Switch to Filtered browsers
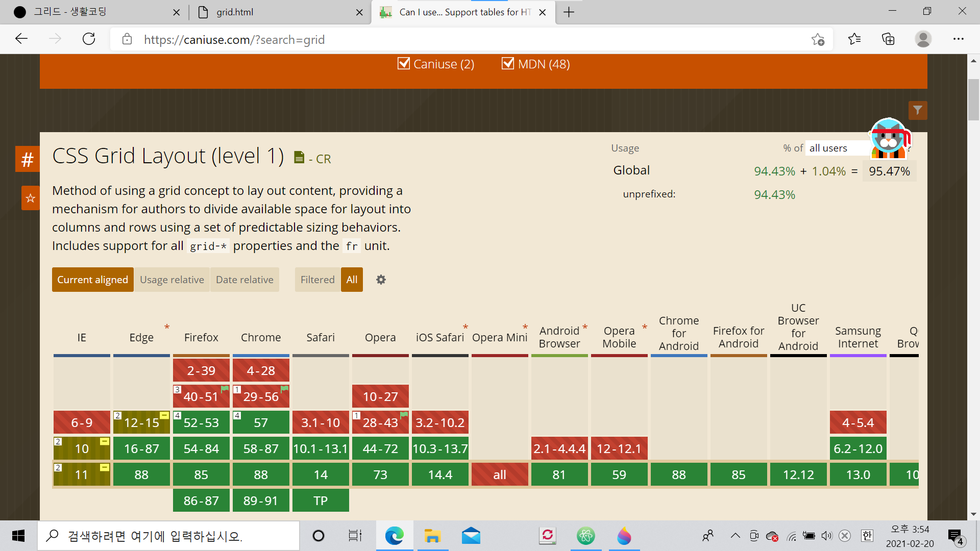The height and width of the screenshot is (551, 980). click(x=317, y=280)
